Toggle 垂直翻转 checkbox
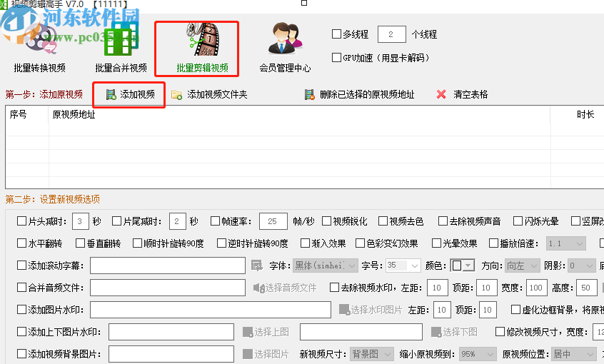The height and width of the screenshot is (364, 604). tap(80, 243)
